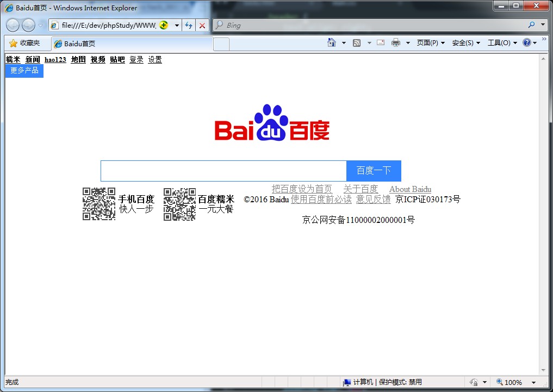This screenshot has width=553, height=392.
Task: Expand the privacy icon dropdown in status bar
Action: [x=484, y=382]
